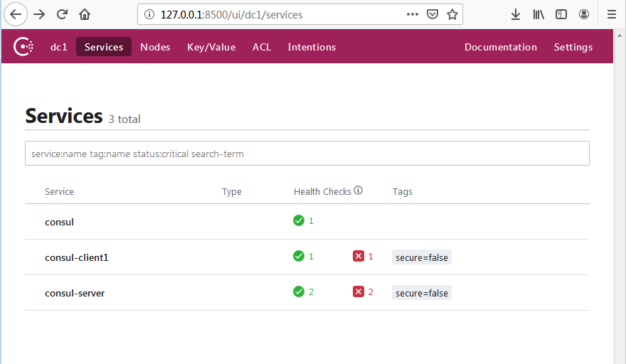This screenshot has height=364, width=626.
Task: Click the Services page heading
Action: point(64,116)
